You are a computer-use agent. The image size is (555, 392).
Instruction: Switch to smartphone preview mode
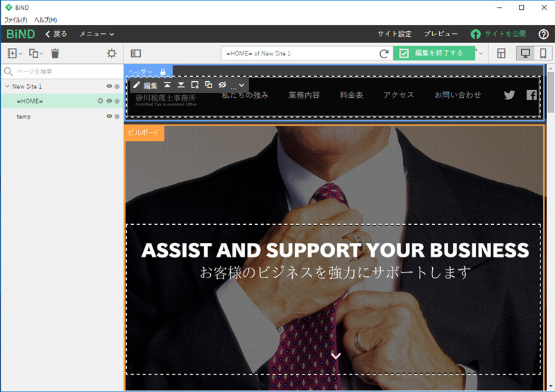click(543, 53)
